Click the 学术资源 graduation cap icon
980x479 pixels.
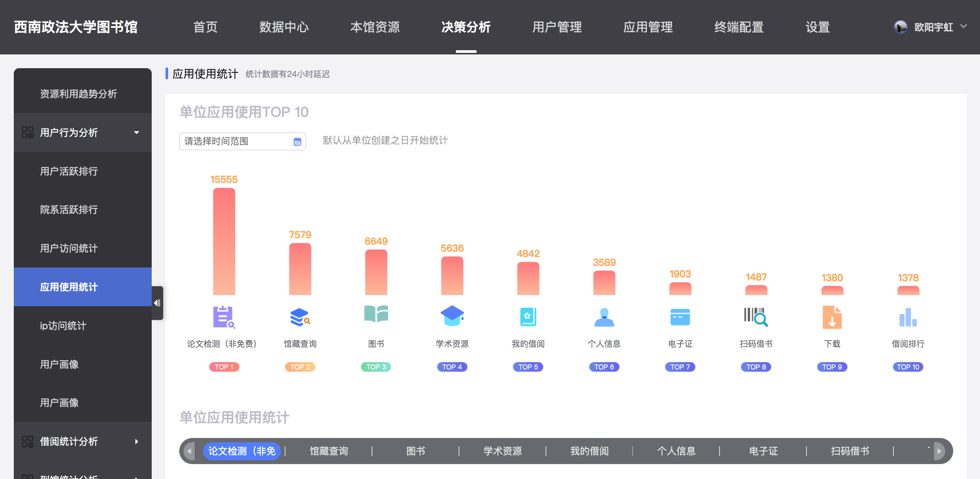(452, 316)
